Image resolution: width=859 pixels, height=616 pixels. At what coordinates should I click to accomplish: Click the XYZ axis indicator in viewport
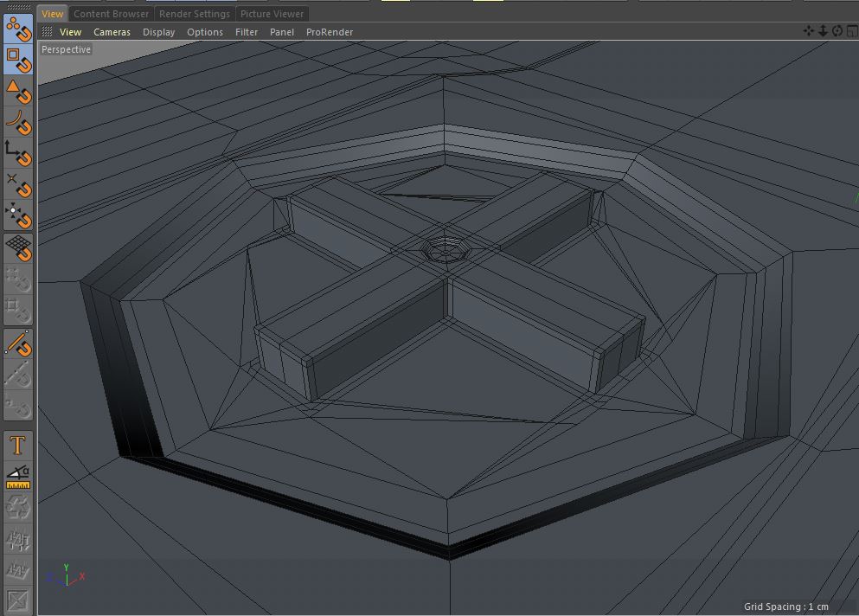click(x=66, y=575)
